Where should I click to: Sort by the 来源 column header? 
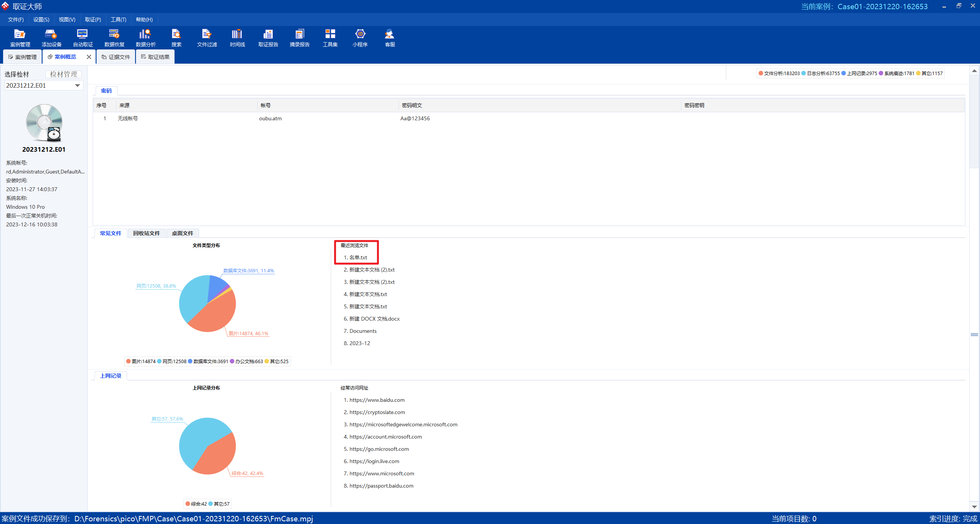pos(187,105)
